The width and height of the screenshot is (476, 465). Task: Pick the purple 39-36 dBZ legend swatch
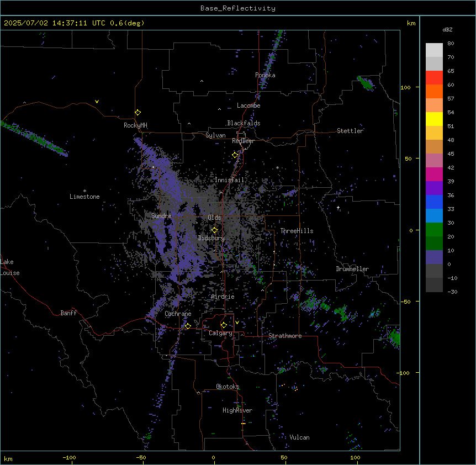(x=434, y=188)
